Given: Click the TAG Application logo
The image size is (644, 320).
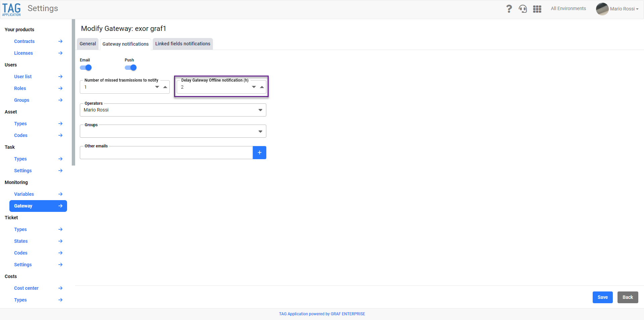Looking at the screenshot, I should pos(11,9).
